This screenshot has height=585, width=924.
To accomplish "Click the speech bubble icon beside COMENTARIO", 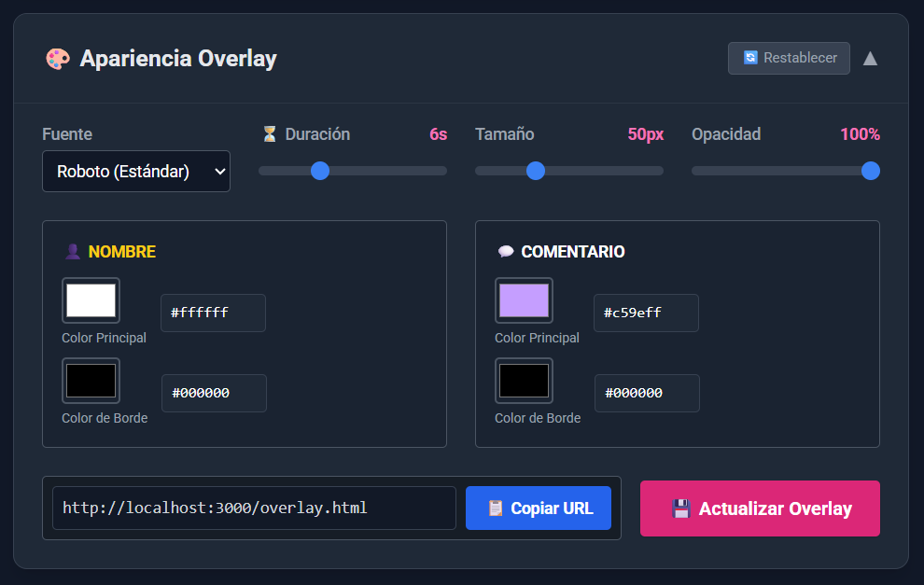I will 506,252.
